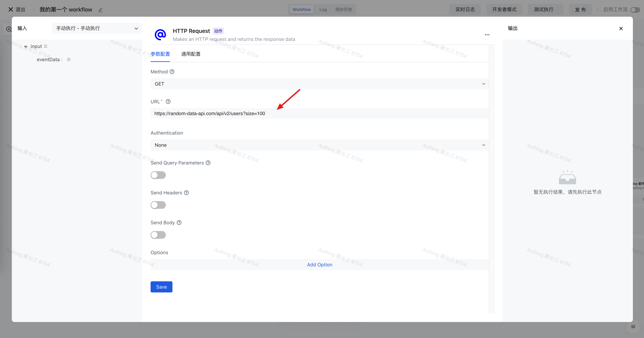Expand the Authentication dropdown set to None

click(319, 145)
